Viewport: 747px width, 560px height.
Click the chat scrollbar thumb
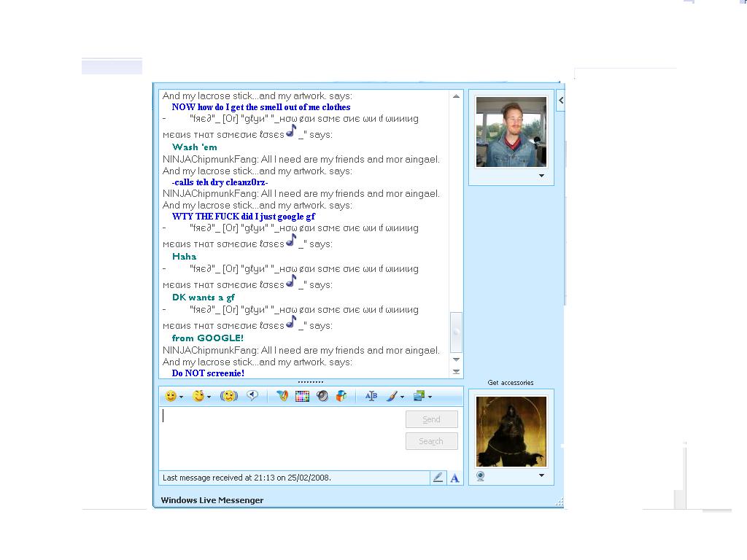[456, 332]
